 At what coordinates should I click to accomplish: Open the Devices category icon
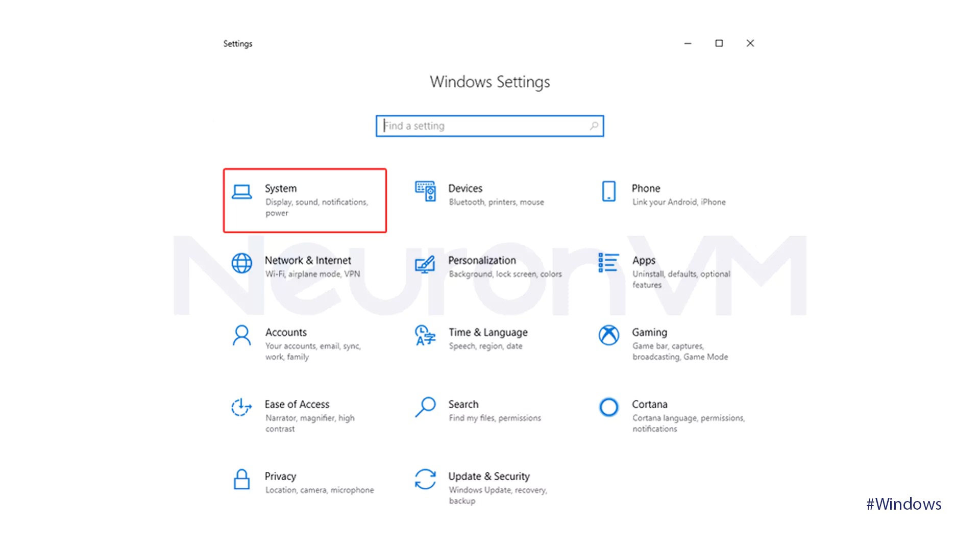[425, 191]
